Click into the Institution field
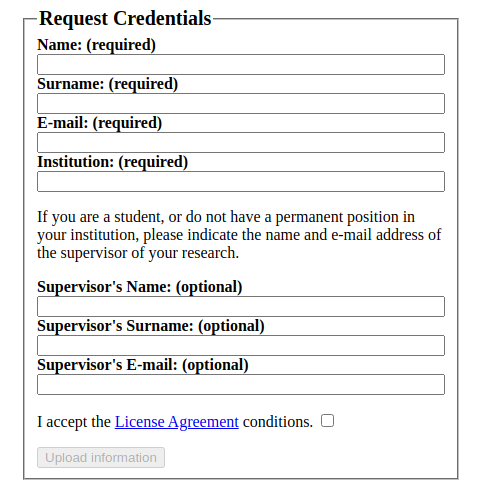The image size is (479, 487). [x=241, y=181]
